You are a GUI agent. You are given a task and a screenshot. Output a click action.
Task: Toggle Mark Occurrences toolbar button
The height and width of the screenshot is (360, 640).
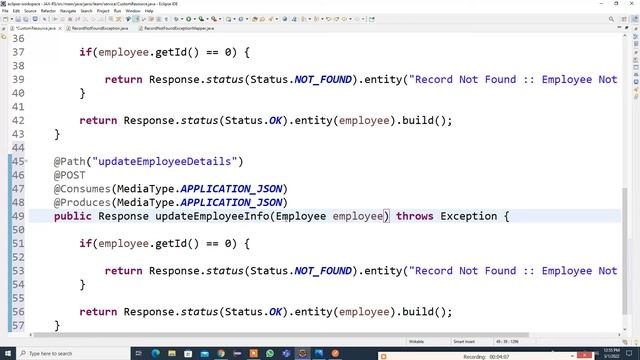click(x=136, y=19)
